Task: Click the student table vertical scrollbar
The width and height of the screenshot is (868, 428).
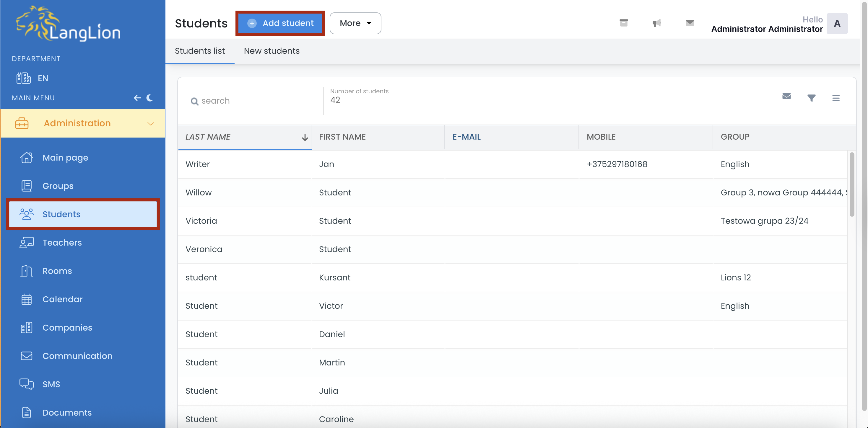Action: 852,184
